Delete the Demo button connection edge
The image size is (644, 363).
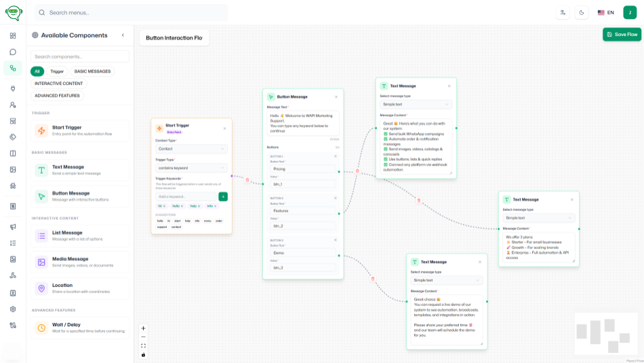tap(373, 279)
